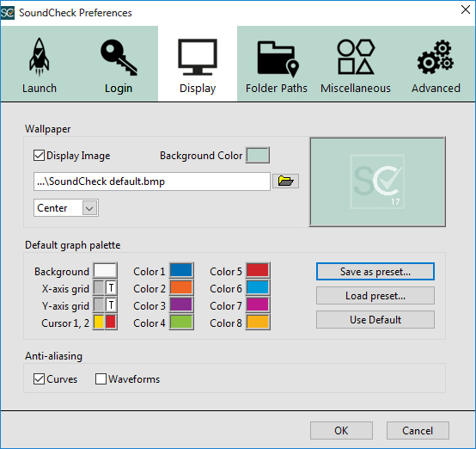The image size is (476, 449).
Task: Click the SoundCheck logo in title bar
Action: [7, 13]
